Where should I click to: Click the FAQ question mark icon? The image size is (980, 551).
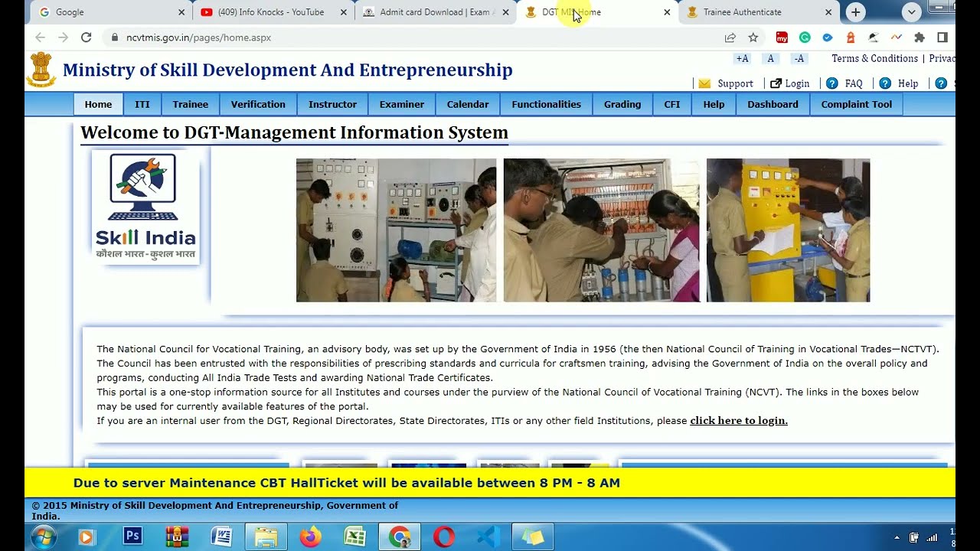pyautogui.click(x=832, y=83)
